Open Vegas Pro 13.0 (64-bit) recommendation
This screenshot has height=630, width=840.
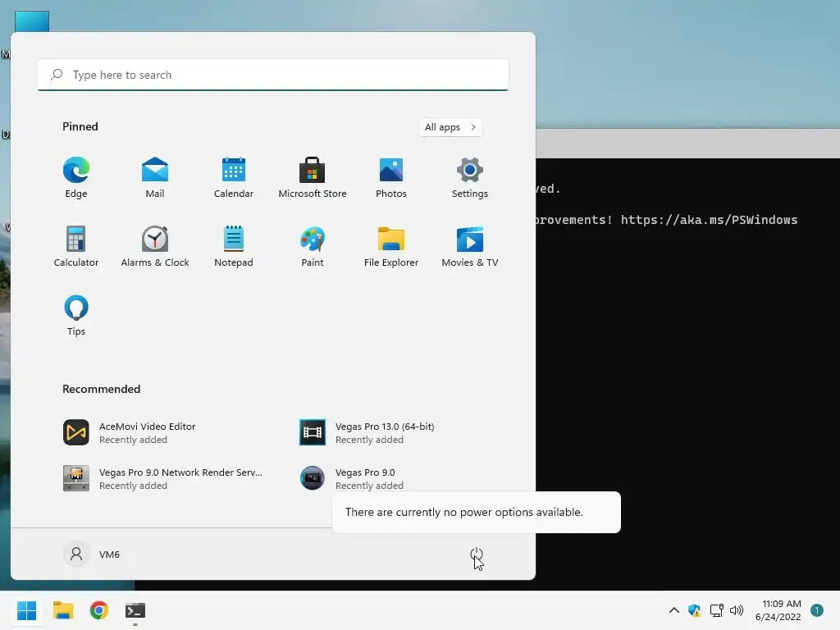point(400,432)
